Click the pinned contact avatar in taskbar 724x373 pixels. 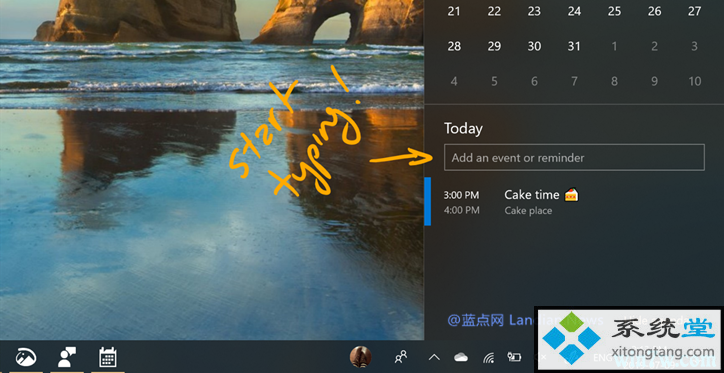point(361,357)
